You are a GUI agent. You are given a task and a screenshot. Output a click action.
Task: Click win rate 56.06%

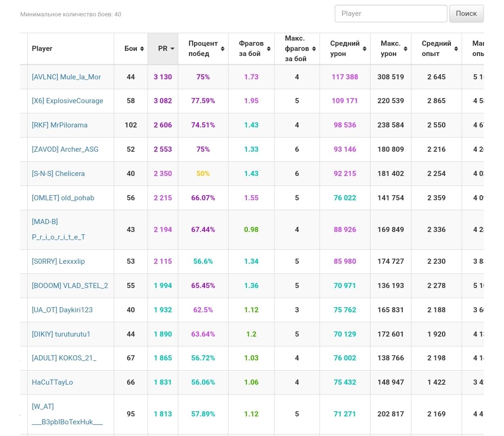coord(203,382)
